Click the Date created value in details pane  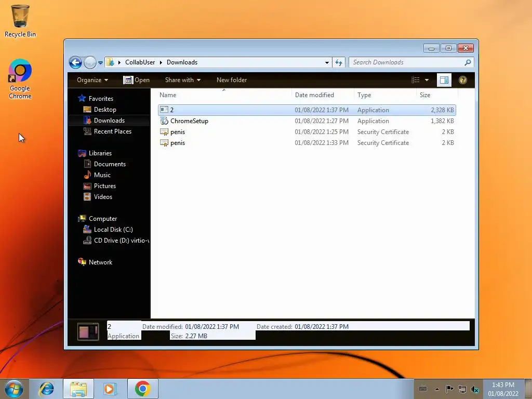(x=321, y=327)
